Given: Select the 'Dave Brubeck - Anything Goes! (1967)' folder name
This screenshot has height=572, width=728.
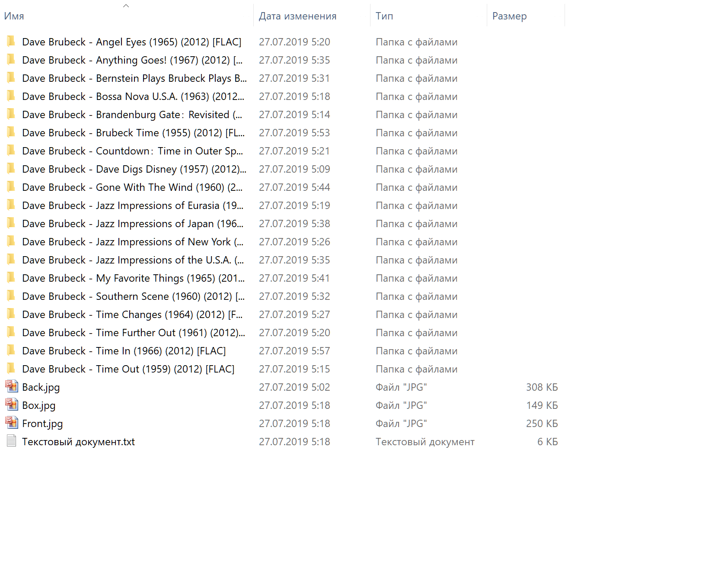Looking at the screenshot, I should [x=132, y=60].
